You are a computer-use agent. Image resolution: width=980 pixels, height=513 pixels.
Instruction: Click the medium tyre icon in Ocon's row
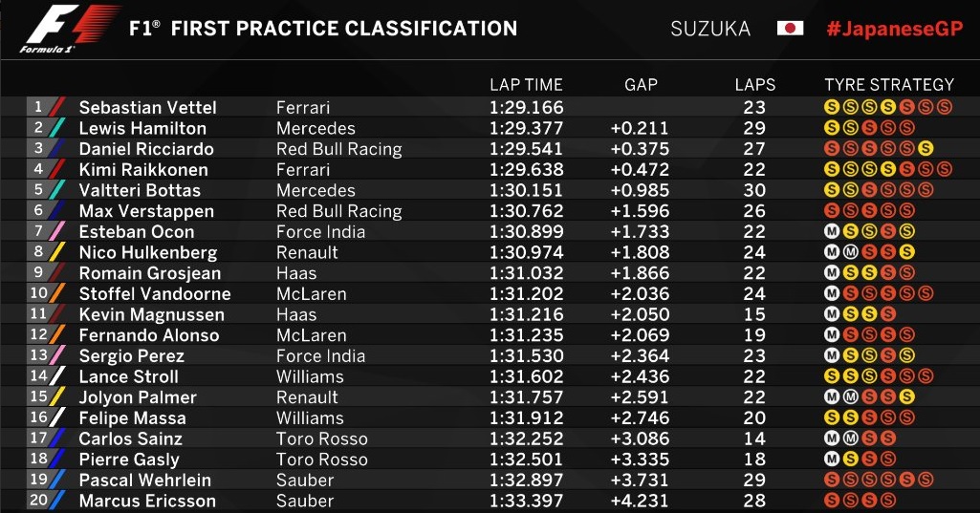(x=832, y=232)
